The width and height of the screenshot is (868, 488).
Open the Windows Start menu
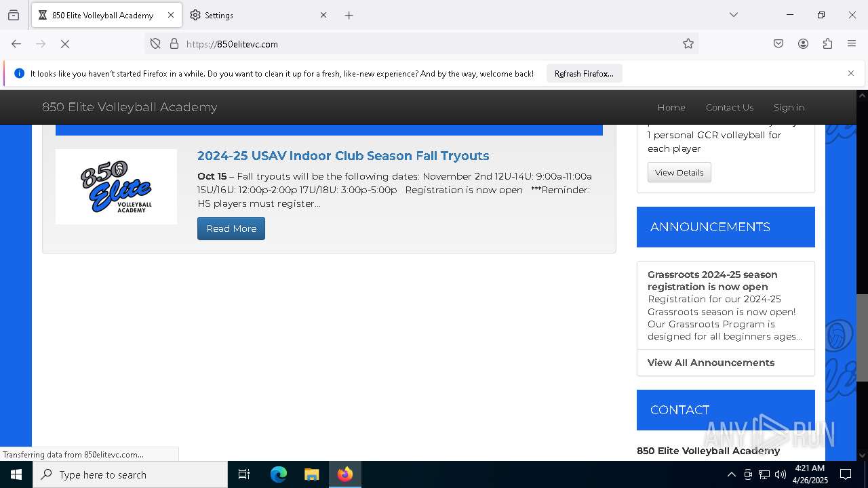[x=16, y=474]
